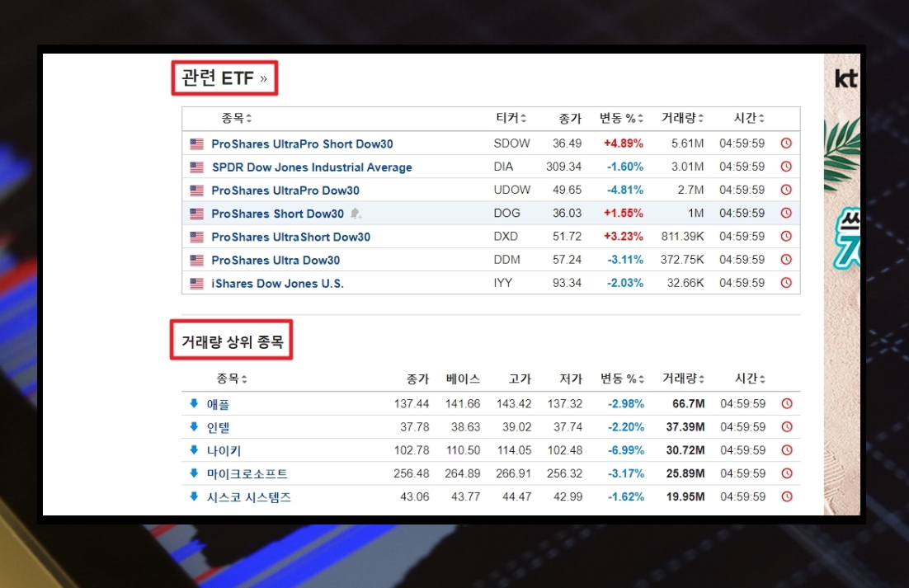Click down arrow icon beside 시스코 시스템즈
The height and width of the screenshot is (588, 909).
click(194, 496)
